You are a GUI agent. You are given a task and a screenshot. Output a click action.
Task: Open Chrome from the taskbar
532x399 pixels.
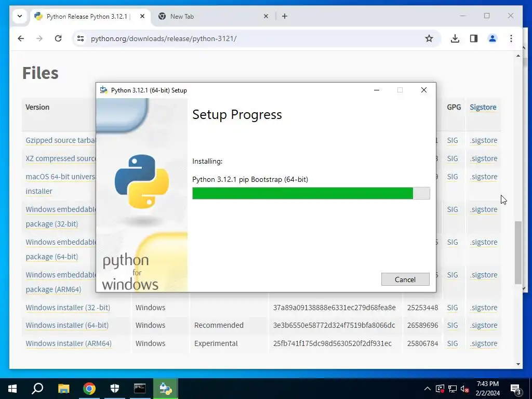coord(89,389)
